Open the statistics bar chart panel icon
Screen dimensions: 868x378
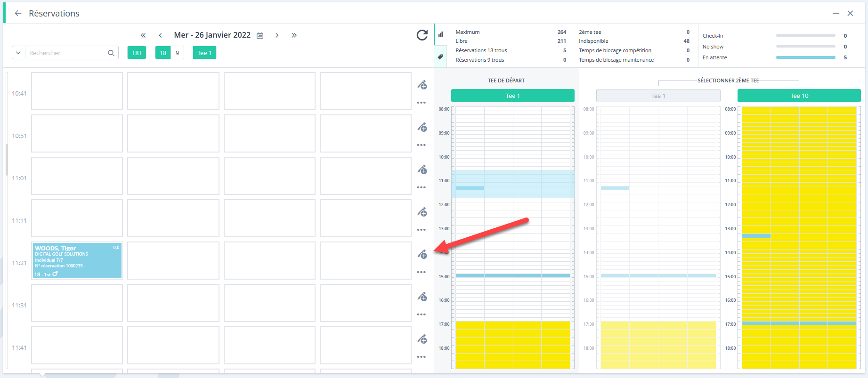(441, 34)
